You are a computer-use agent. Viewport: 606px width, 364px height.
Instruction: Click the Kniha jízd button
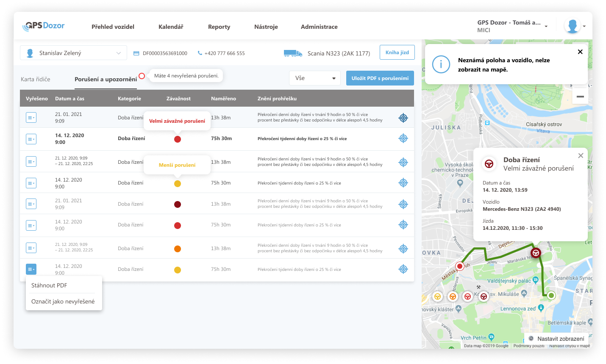tap(397, 52)
